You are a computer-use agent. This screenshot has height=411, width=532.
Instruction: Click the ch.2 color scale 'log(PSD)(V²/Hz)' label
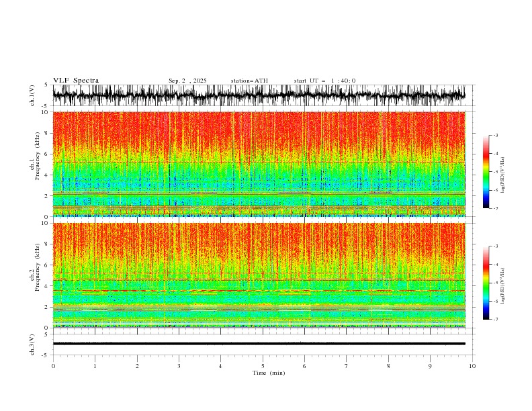coord(503,286)
